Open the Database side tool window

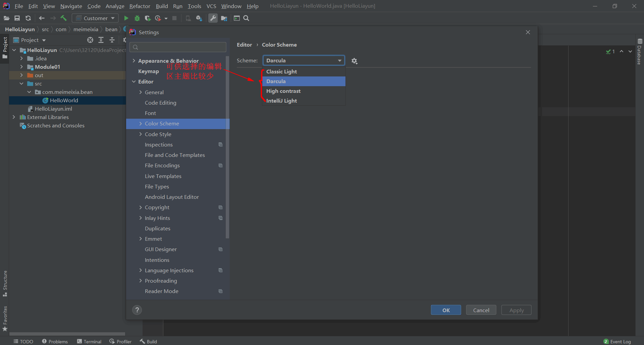(x=639, y=52)
